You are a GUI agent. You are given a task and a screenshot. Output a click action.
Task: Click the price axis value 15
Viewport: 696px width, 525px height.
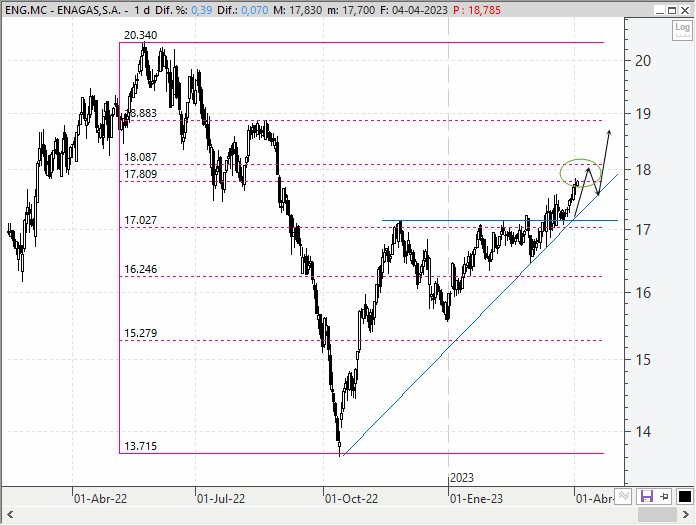click(643, 359)
